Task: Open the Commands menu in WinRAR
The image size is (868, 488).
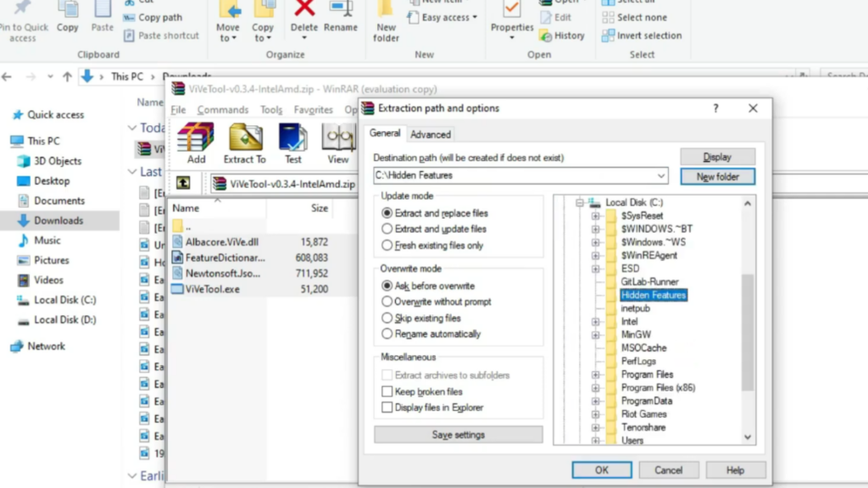Action: pos(222,109)
